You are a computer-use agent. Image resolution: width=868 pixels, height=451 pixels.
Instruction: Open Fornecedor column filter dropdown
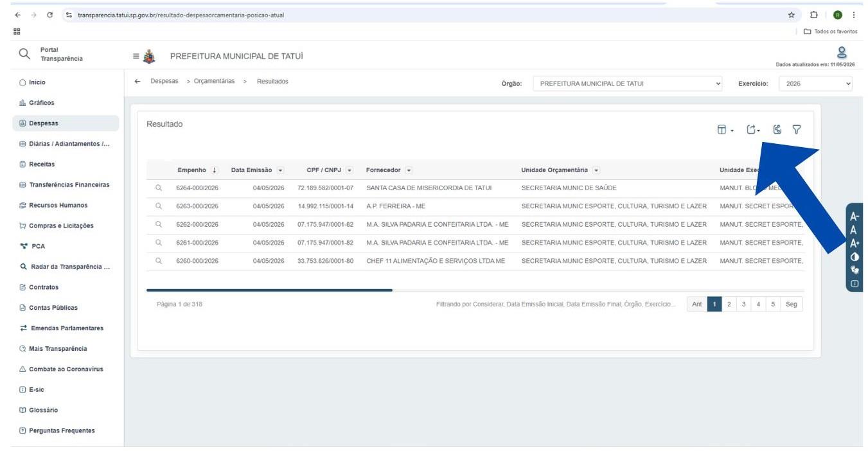point(409,170)
